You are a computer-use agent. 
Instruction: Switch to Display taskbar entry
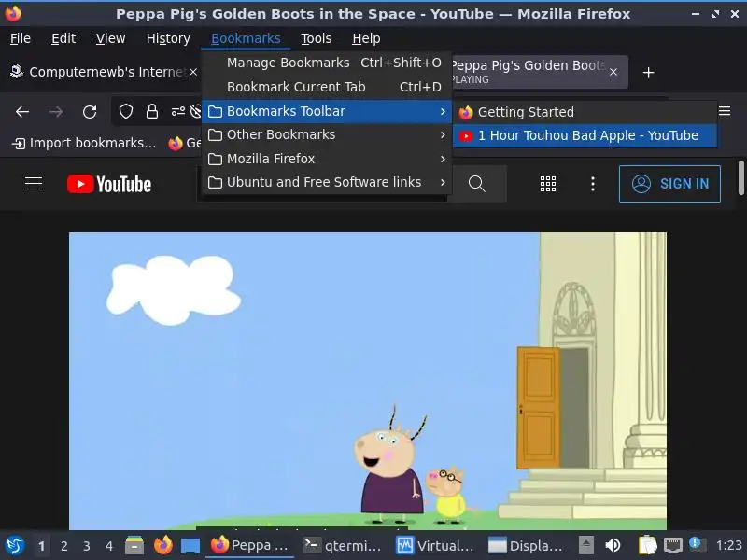click(526, 545)
